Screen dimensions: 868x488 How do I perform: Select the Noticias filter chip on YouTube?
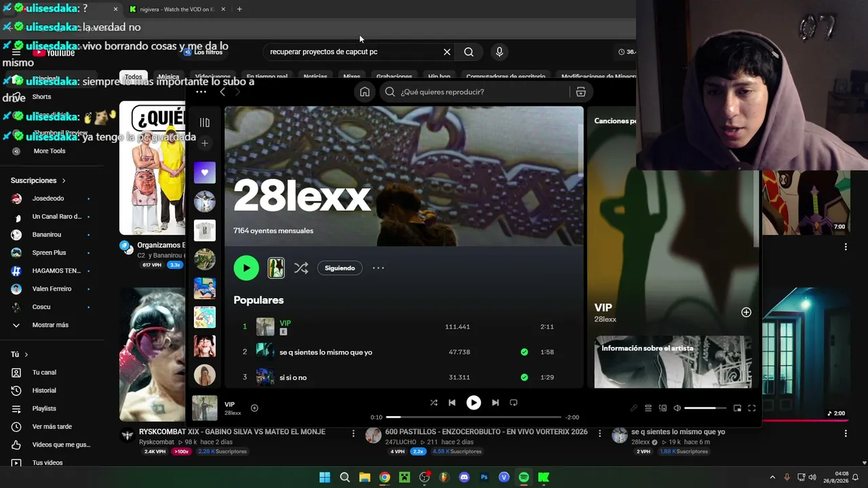point(315,77)
